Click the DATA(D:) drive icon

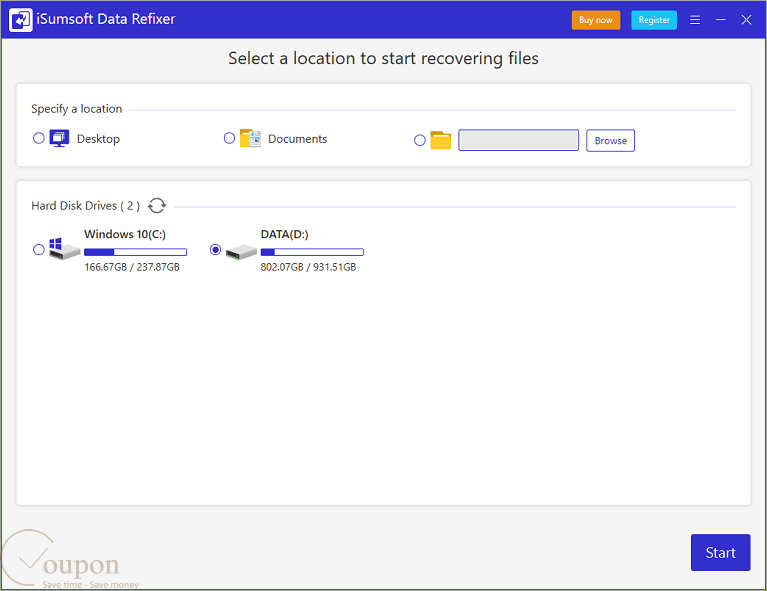[241, 251]
